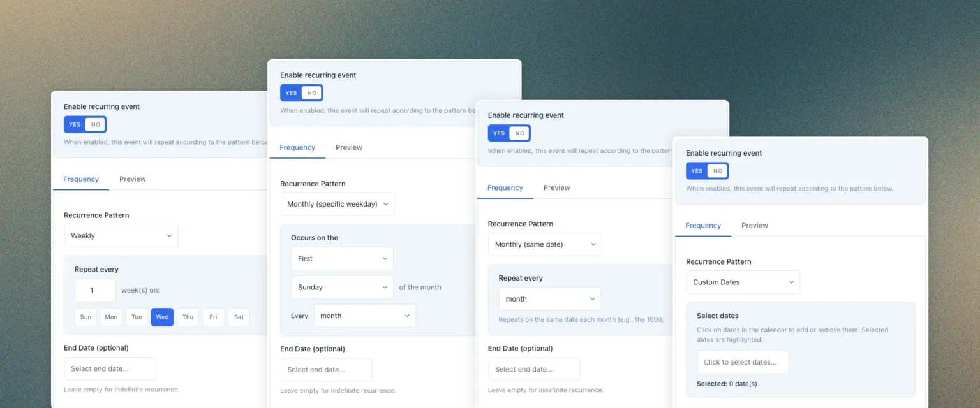Screen dimensions: 980x408
Task: Open Frequency tab in Monthly specific weekday panel
Action: 297,147
